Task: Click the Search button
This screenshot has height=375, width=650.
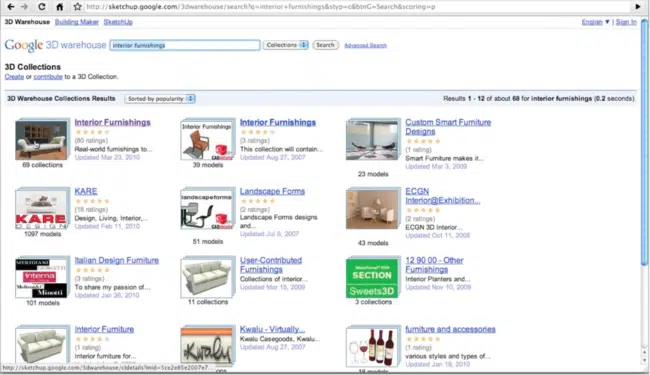Action: 325,45
